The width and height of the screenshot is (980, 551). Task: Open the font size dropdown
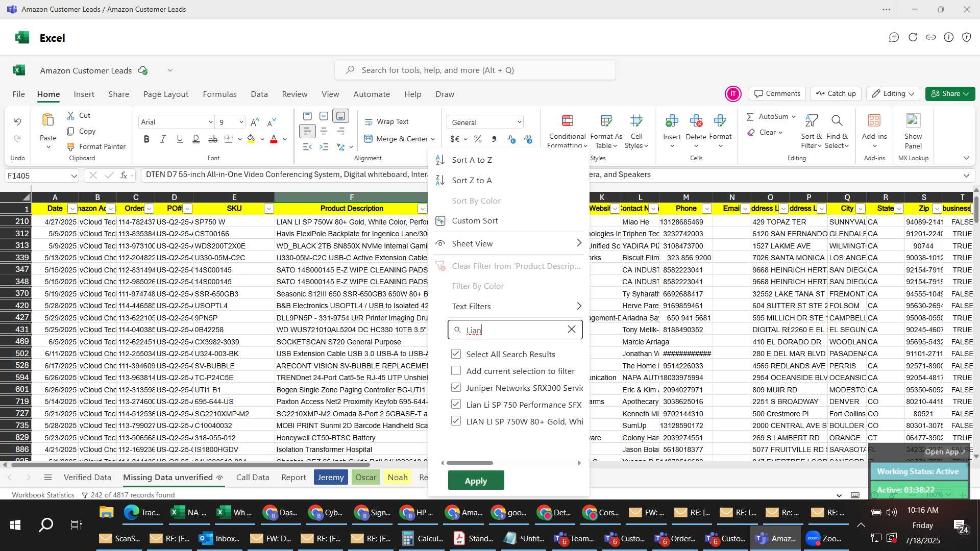[x=241, y=122]
